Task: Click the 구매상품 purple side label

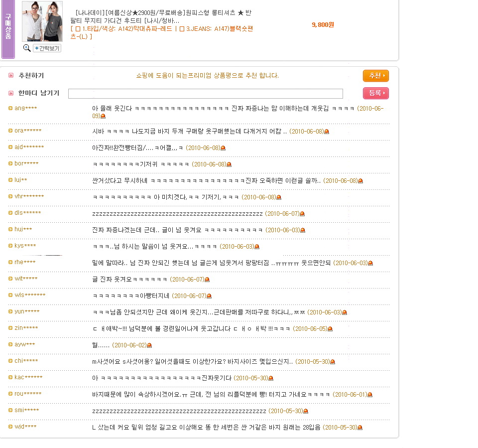Action: click(8, 29)
